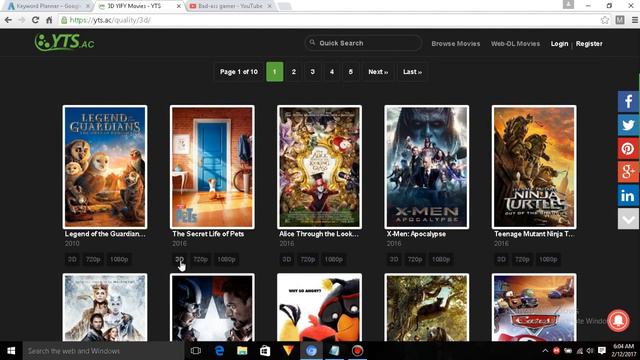This screenshot has width=640, height=360.
Task: Open X-Men: Apocalypse poster
Action: tap(427, 167)
